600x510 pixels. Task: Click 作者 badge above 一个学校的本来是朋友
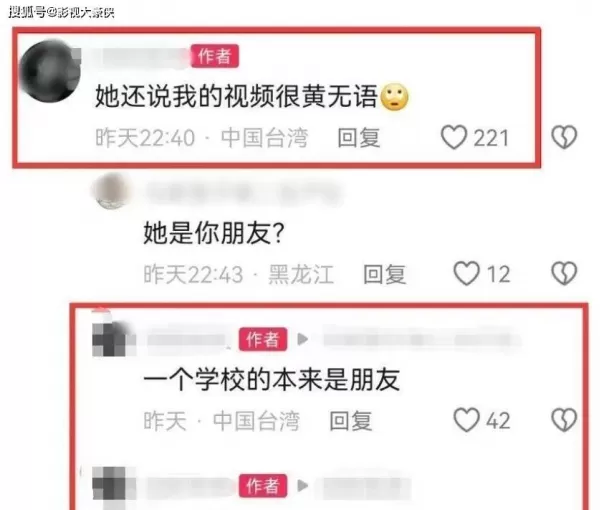263,339
